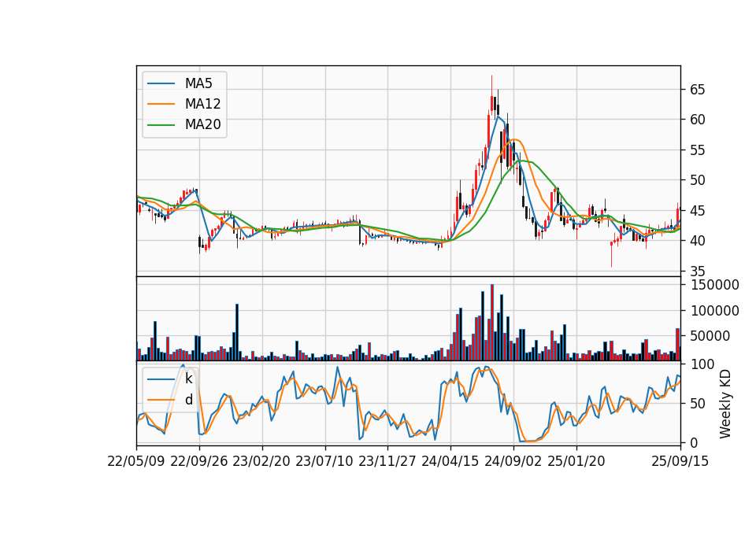Click the price axis value 65
The width and height of the screenshot is (756, 543).
pyautogui.click(x=697, y=90)
